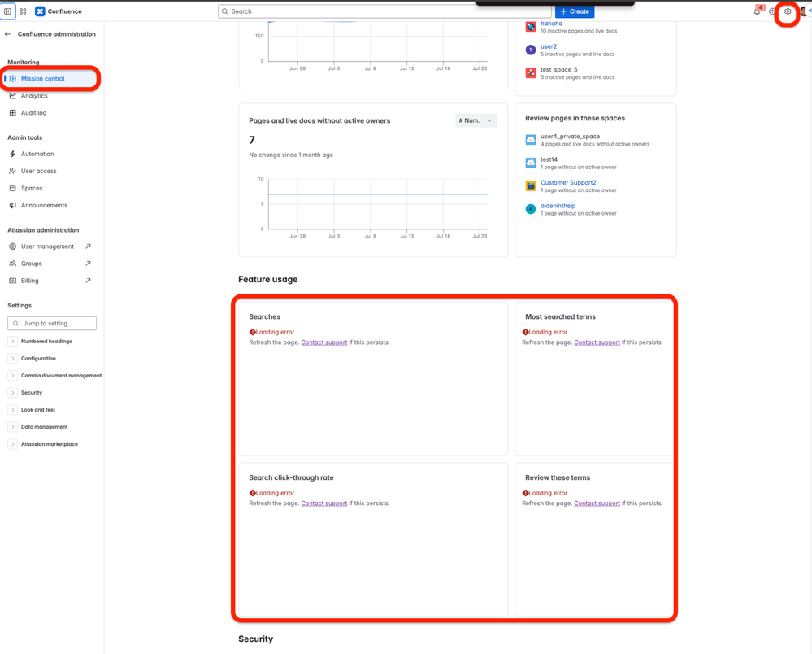Expand Comala document management setting

click(x=13, y=376)
